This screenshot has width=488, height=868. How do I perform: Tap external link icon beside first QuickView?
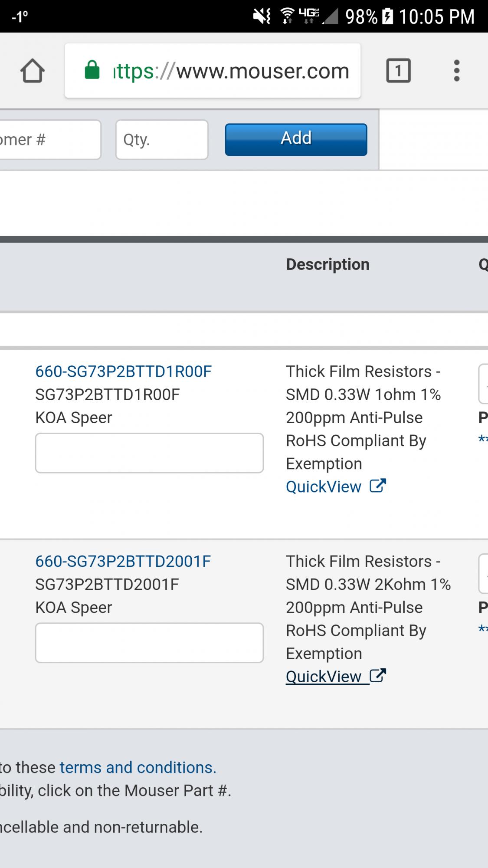(x=378, y=486)
